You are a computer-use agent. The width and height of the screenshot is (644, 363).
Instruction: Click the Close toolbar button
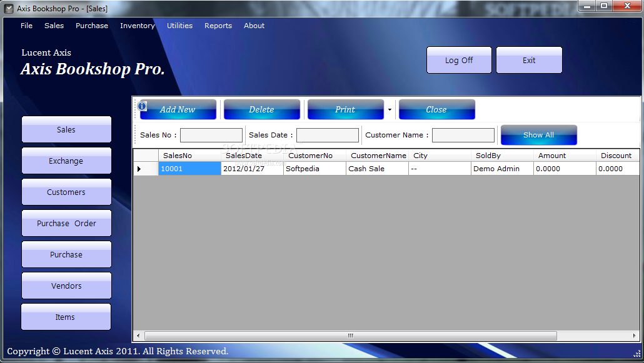(x=436, y=109)
